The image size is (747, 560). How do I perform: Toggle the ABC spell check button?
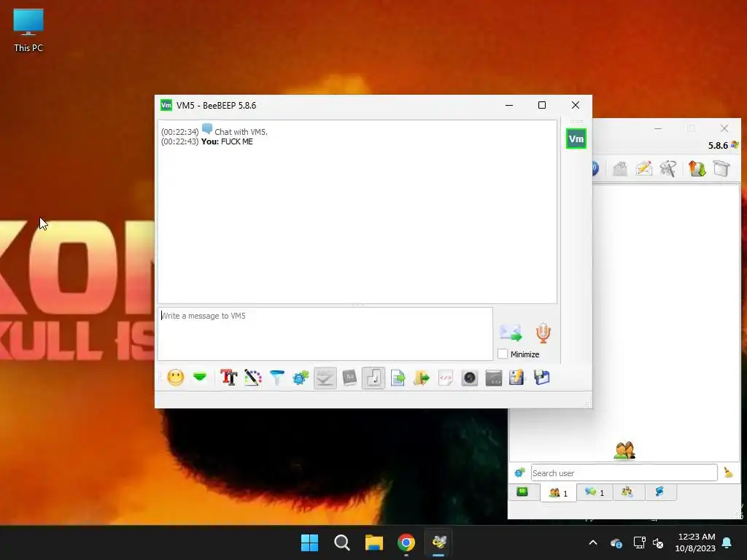[x=325, y=378]
